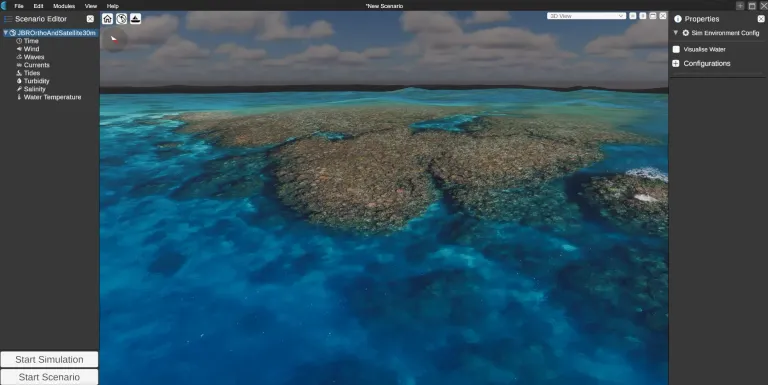Select the Waves tree item

[x=34, y=57]
